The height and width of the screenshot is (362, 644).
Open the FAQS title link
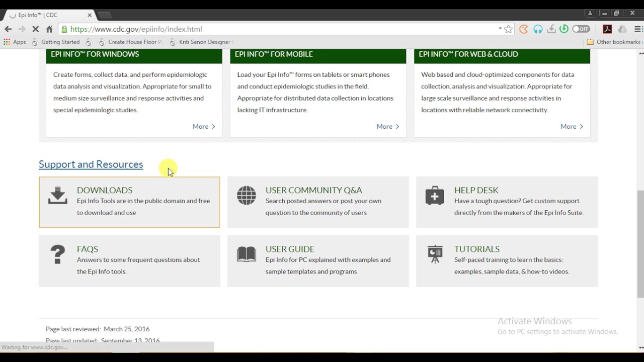click(88, 249)
